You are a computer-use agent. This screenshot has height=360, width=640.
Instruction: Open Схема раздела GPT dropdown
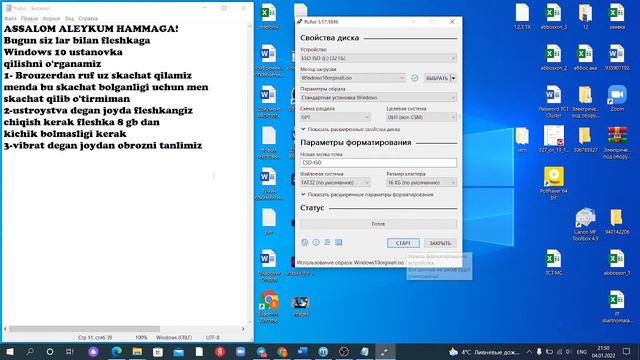335,117
